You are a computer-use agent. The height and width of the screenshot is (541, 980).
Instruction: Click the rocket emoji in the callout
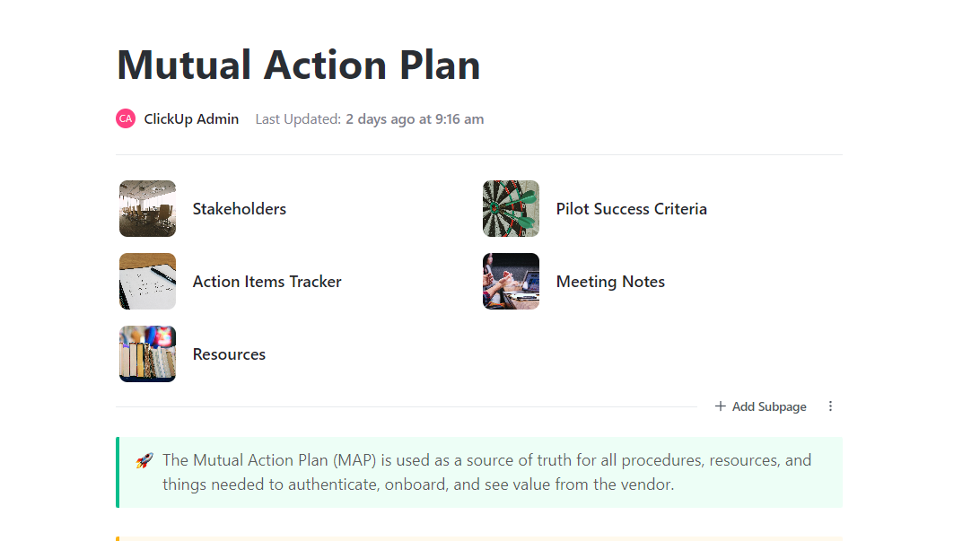[144, 459]
